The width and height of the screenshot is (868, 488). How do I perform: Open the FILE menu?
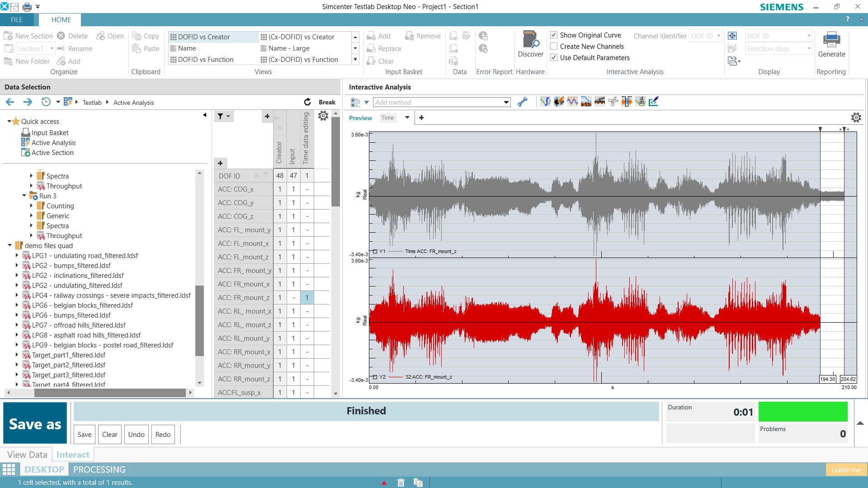coord(17,20)
